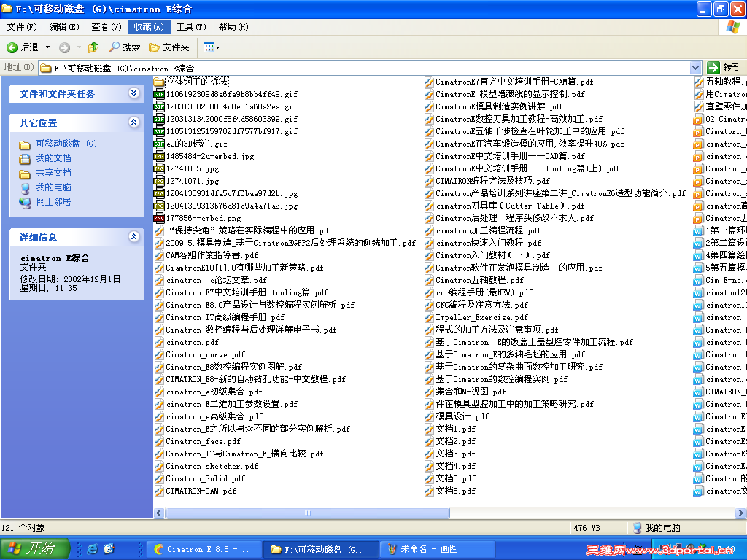Select 集合和M-视图.pdf file name
Viewport: 747px width, 560px height.
click(x=471, y=392)
